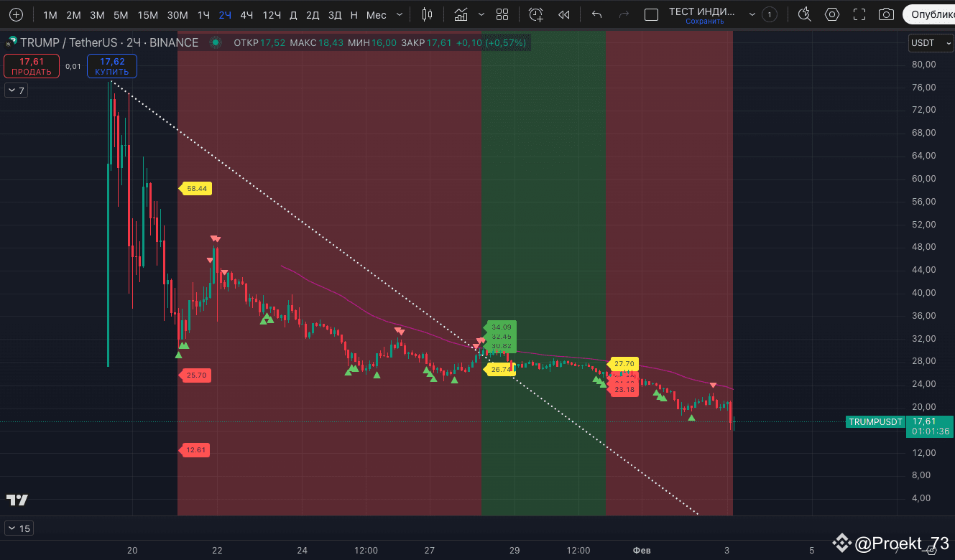Expand the interval list dropdown arrow

point(400,14)
